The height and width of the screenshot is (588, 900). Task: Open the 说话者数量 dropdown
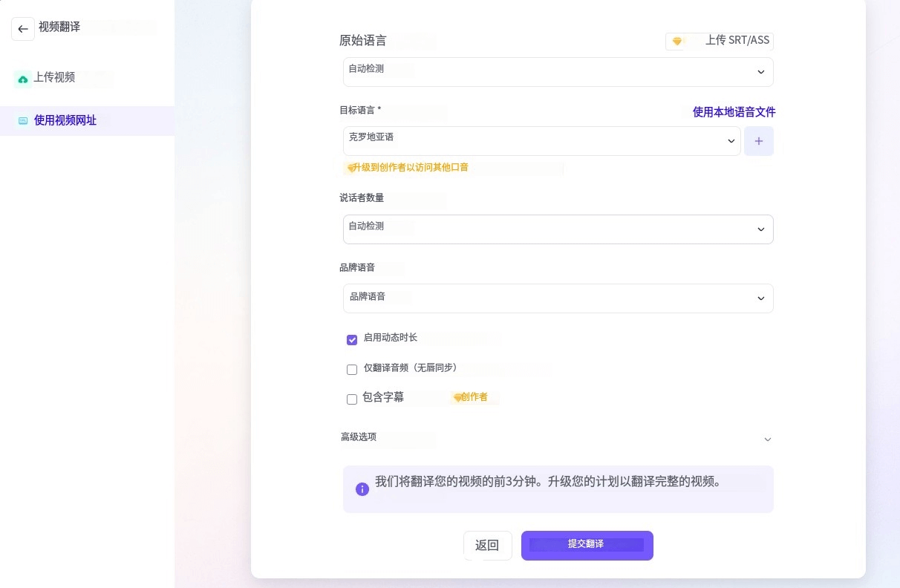558,229
